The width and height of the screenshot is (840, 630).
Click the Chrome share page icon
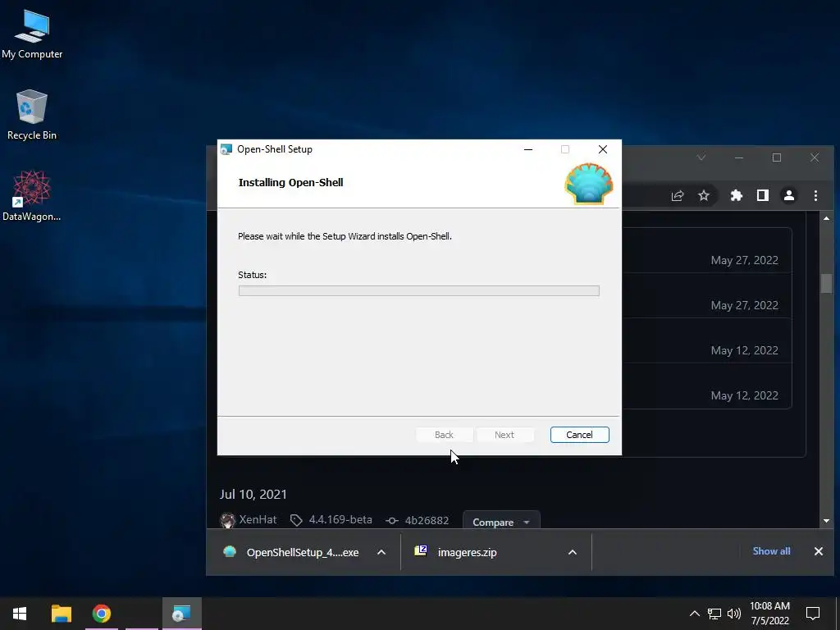(x=678, y=195)
